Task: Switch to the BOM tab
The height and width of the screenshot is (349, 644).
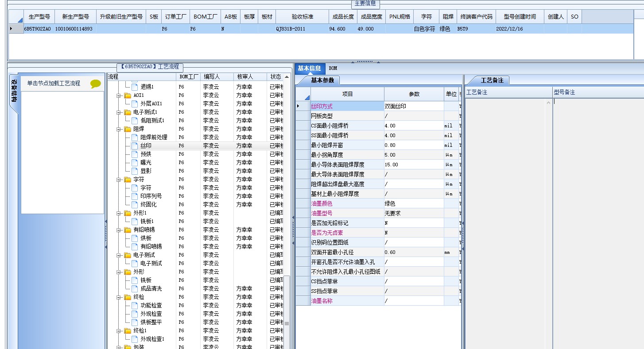Action: (x=333, y=68)
